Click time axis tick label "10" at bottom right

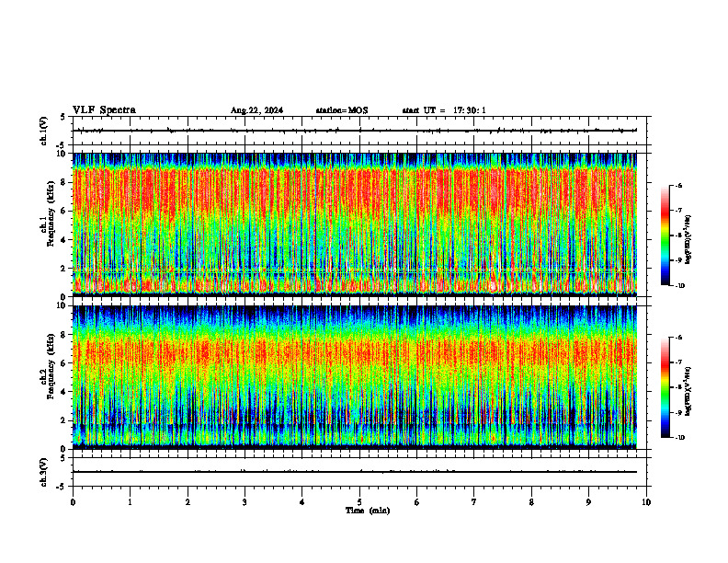[646, 502]
